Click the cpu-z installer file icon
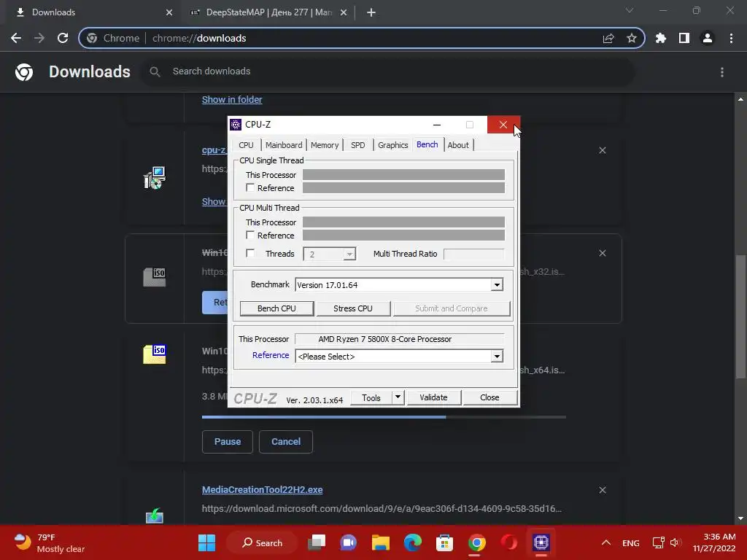747x560 pixels. [155, 178]
